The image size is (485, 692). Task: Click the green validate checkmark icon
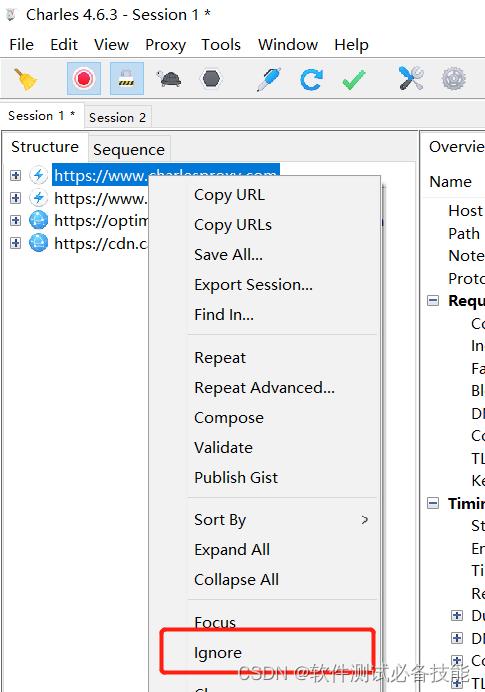pyautogui.click(x=354, y=79)
